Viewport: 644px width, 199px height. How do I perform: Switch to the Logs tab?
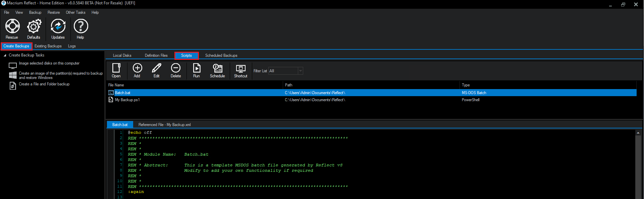point(72,46)
